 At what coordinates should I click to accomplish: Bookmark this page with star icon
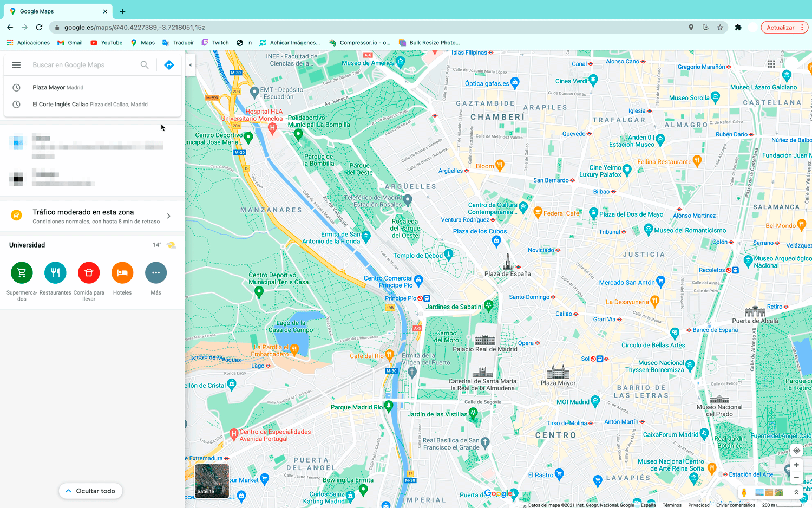click(720, 27)
